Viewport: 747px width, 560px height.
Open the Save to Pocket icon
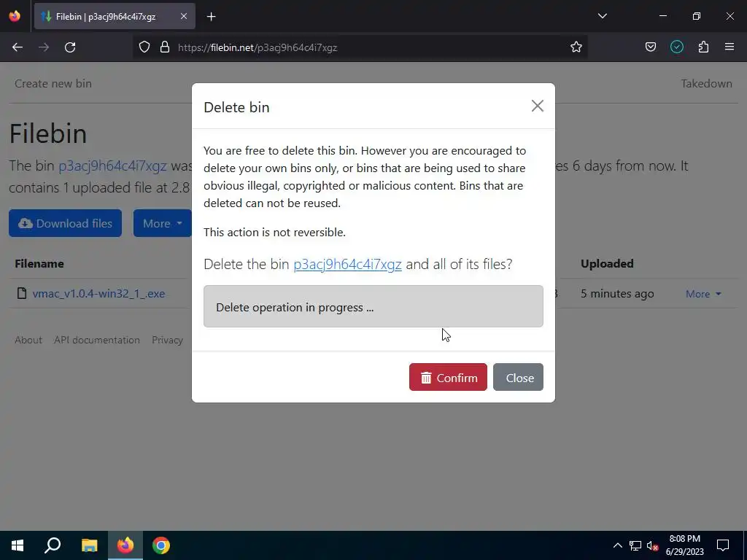pyautogui.click(x=650, y=47)
